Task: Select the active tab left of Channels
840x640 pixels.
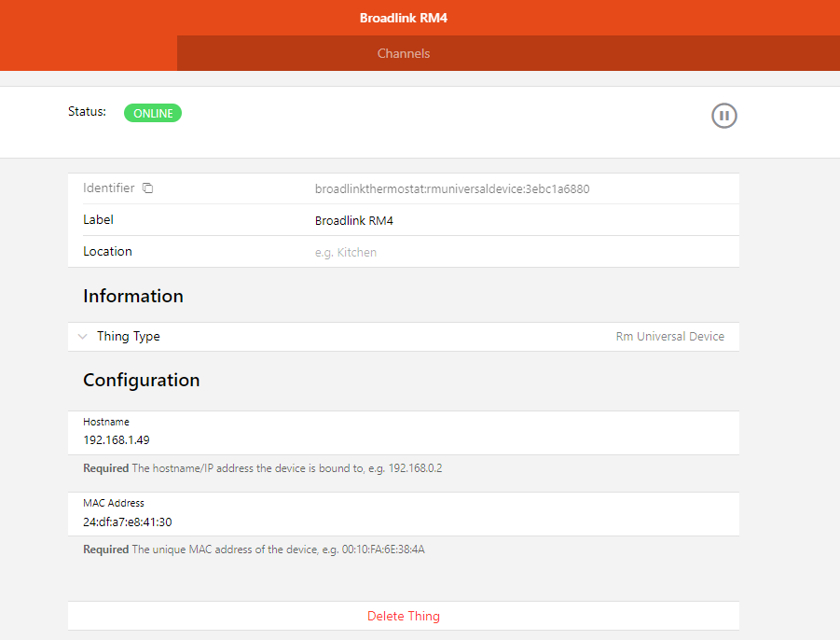Action: [x=89, y=53]
